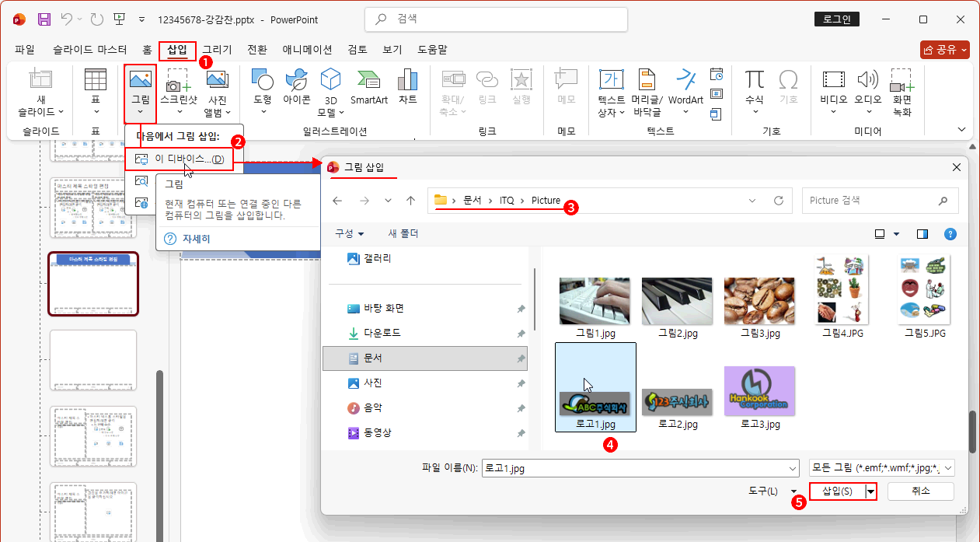
Task: Expand the 삽입(S) button dropdown arrow
Action: pyautogui.click(x=871, y=491)
